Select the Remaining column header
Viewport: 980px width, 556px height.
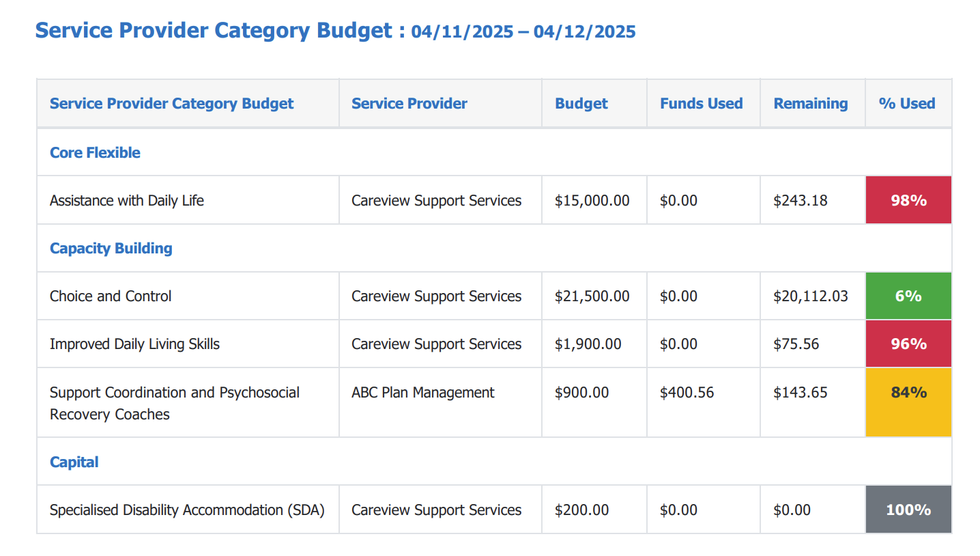810,104
